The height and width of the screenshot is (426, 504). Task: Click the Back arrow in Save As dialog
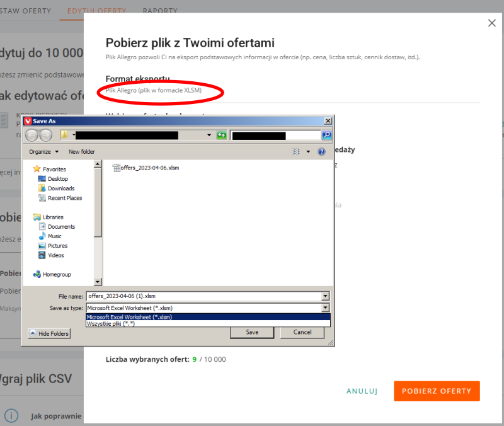coord(31,135)
